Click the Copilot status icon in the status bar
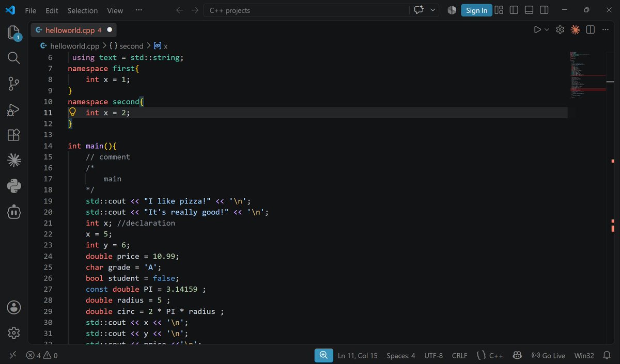This screenshot has width=620, height=364. [517, 355]
